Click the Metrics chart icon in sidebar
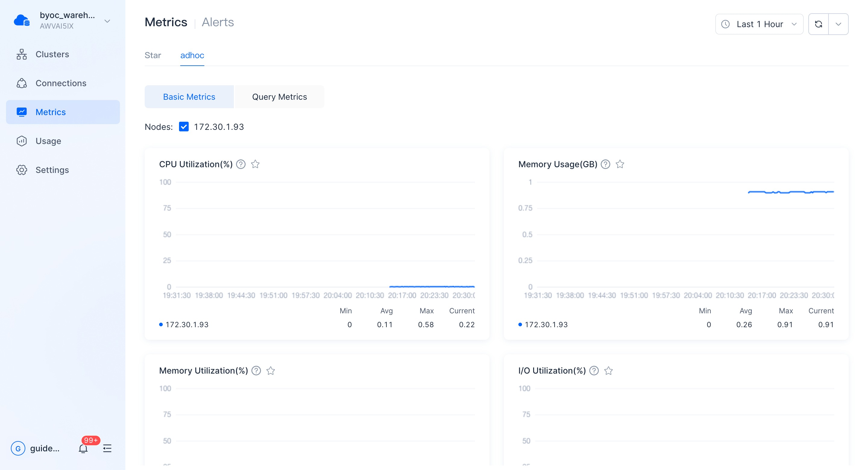868x470 pixels. point(22,112)
